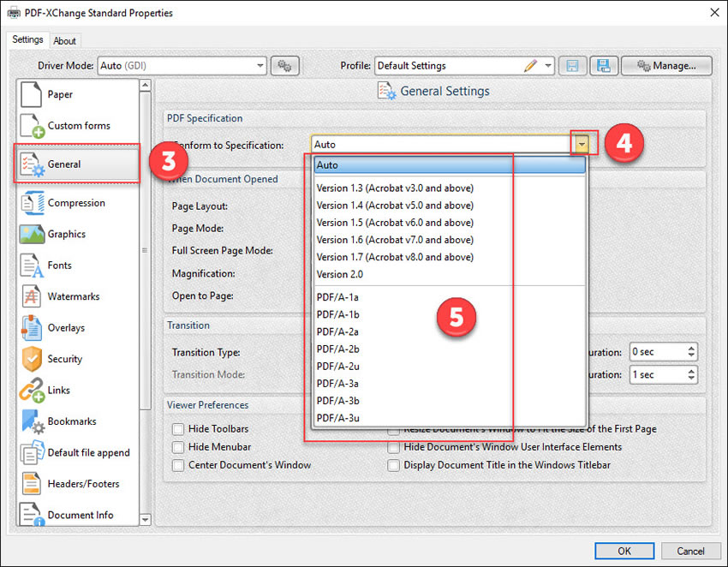This screenshot has height=567, width=728.
Task: Open the Profile dropdown arrow
Action: pyautogui.click(x=548, y=66)
